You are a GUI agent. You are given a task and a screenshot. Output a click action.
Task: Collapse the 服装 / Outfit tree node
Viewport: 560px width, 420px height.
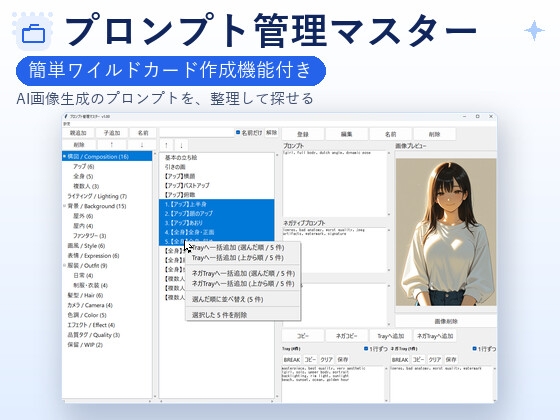click(65, 265)
